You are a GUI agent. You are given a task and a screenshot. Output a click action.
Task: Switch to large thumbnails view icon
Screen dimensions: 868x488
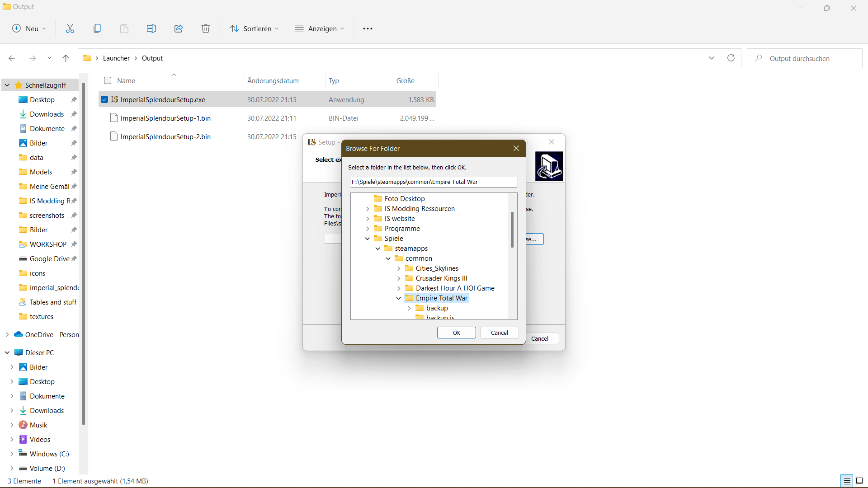click(x=859, y=481)
